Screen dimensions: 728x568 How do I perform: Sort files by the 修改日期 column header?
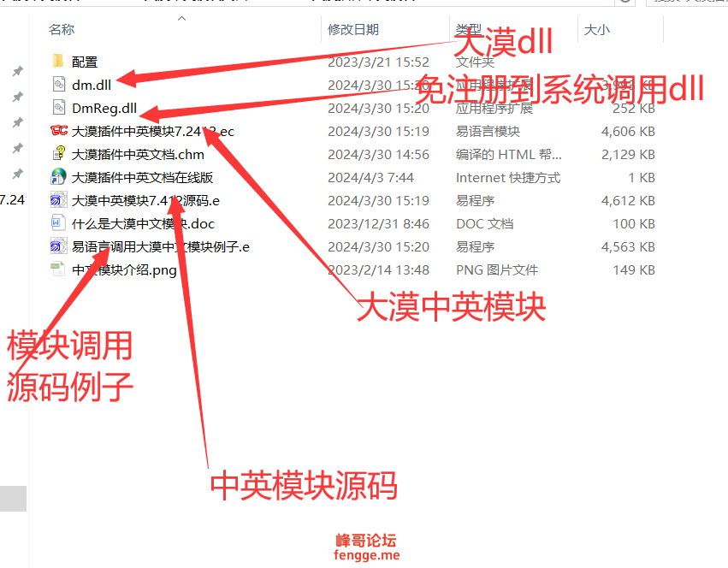point(353,30)
